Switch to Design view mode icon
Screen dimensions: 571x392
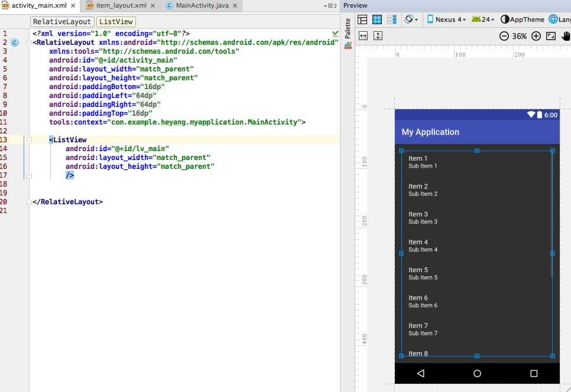coord(362,19)
